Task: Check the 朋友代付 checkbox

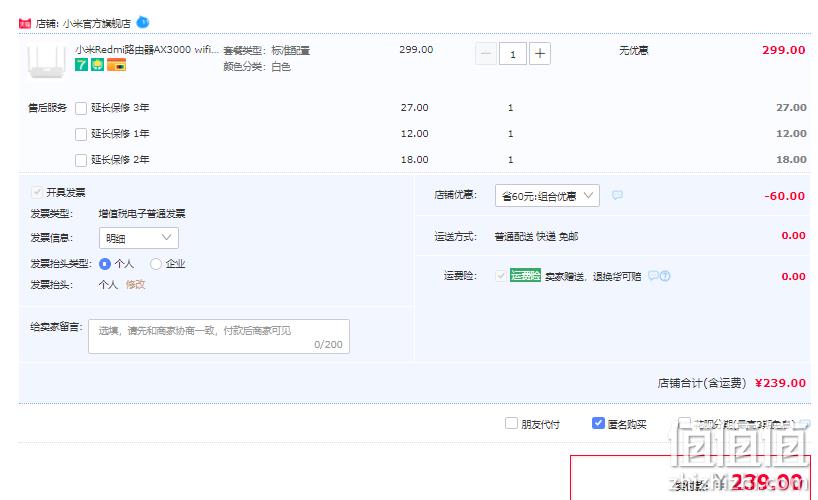Action: pyautogui.click(x=511, y=423)
